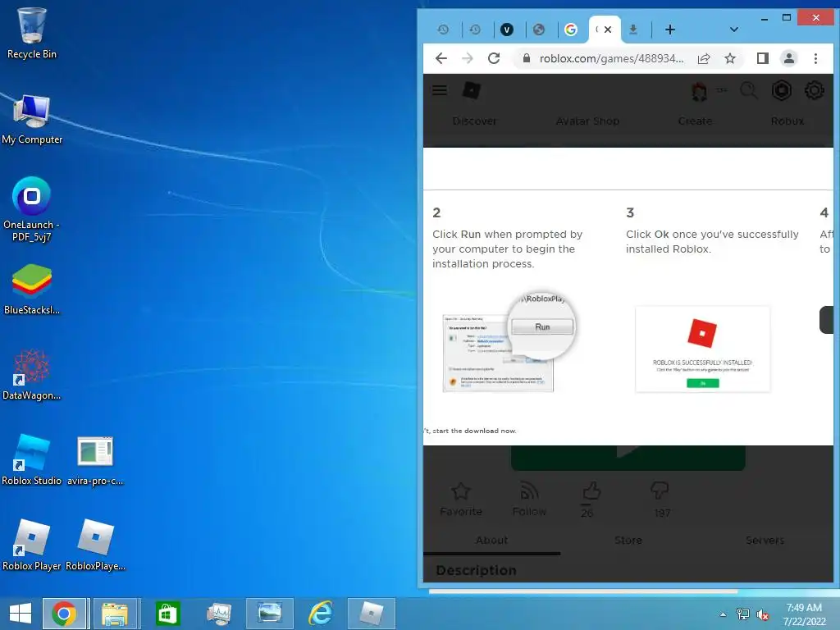Open the Discover nav link

click(475, 121)
